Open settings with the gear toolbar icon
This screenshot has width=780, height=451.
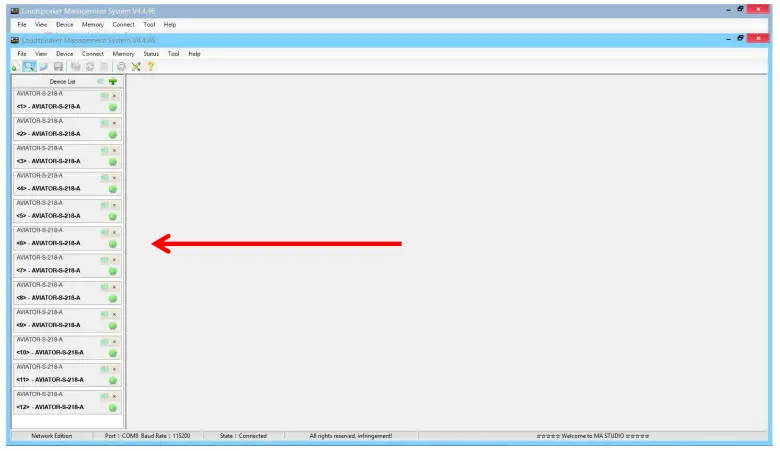pyautogui.click(x=121, y=66)
